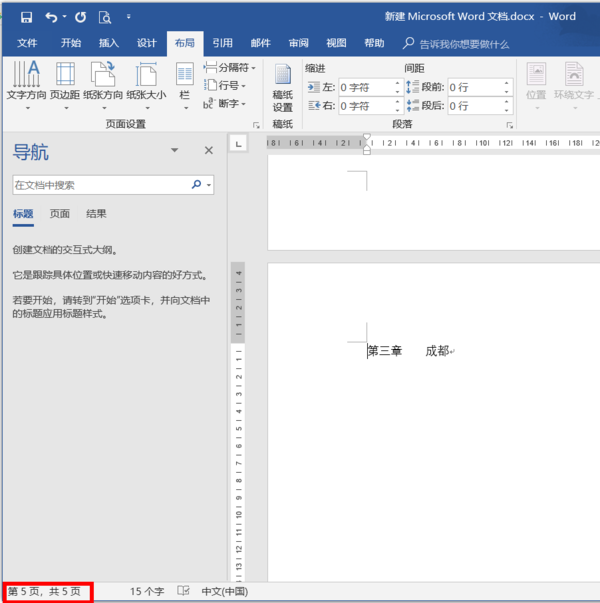This screenshot has height=603, width=600.
Task: Open the 纸张大小 paper size tool
Action: click(146, 85)
